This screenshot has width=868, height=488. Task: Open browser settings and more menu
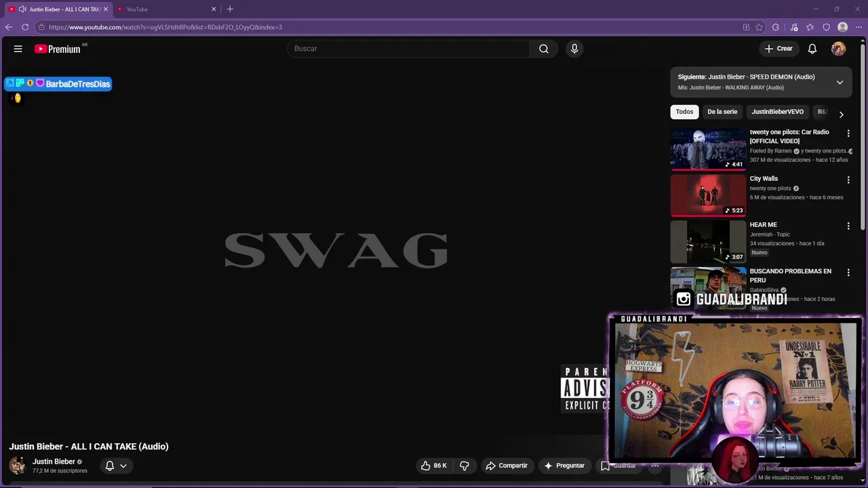point(859,27)
